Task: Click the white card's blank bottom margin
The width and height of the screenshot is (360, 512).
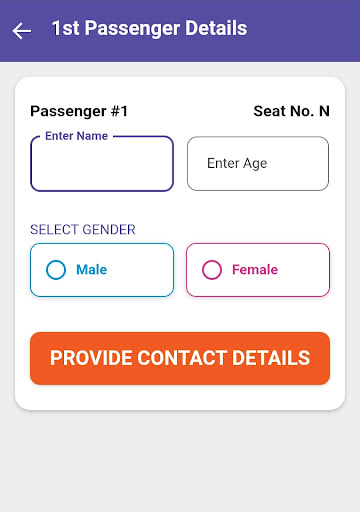Action: click(180, 397)
